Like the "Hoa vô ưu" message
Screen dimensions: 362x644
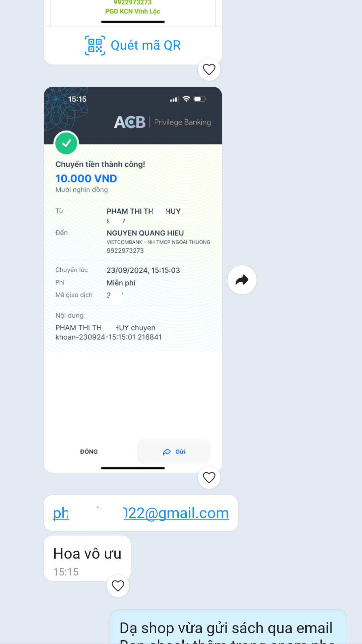[118, 586]
